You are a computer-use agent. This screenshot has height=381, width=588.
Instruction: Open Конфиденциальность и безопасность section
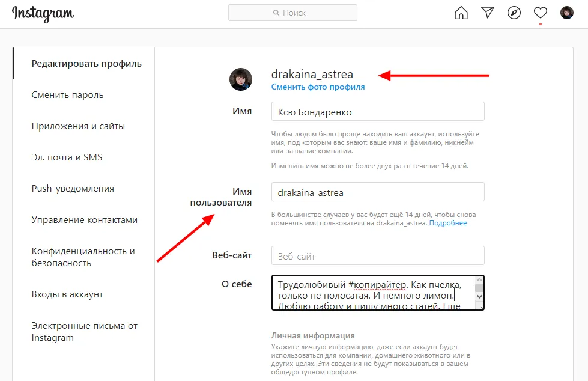pos(83,257)
